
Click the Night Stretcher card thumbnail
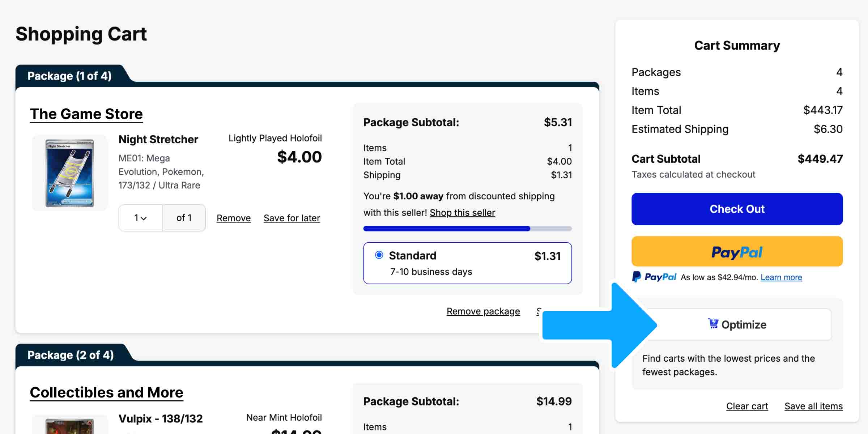[70, 173]
